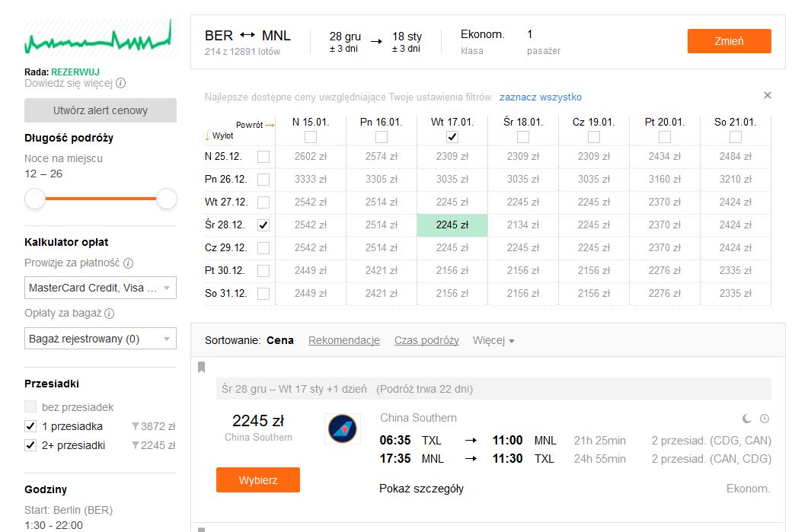Open info icon beside Opłaty za bagaż
Viewport: 795px width, 532px height.
pos(110,314)
